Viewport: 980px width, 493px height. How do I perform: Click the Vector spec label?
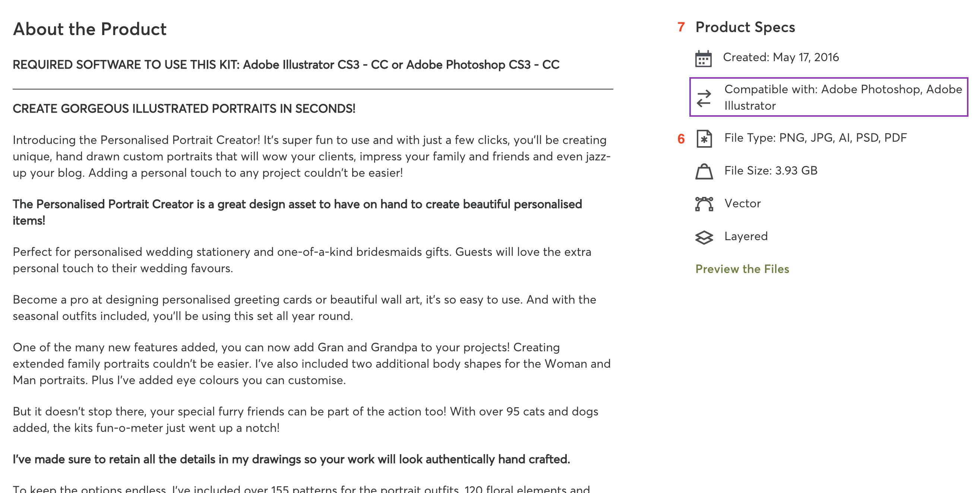742,203
